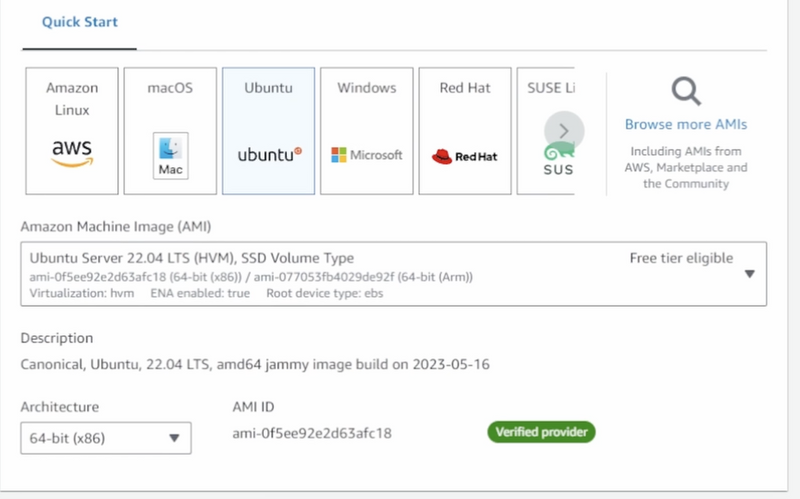This screenshot has width=800, height=499.
Task: Click the right chevron to show more OS options
Action: [564, 131]
